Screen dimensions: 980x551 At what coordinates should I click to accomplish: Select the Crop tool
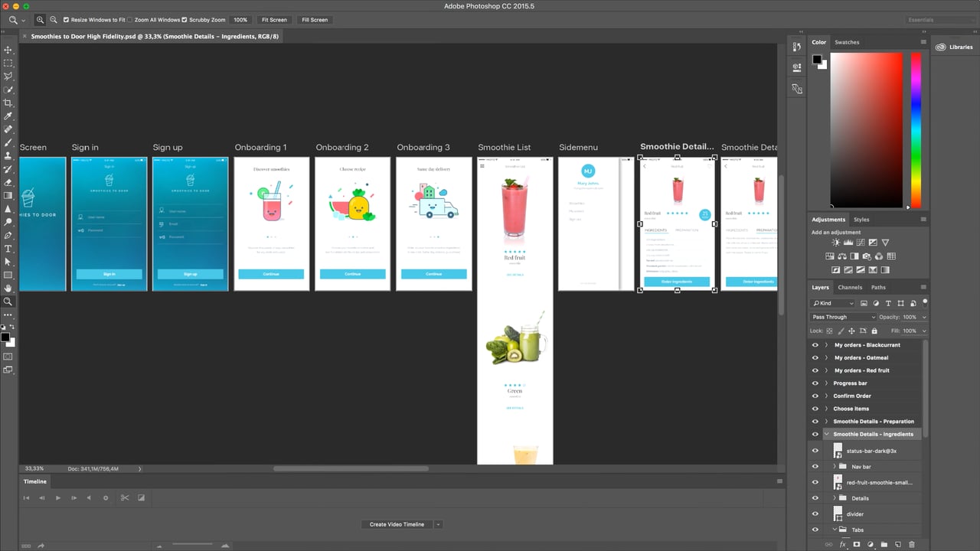coord(8,103)
